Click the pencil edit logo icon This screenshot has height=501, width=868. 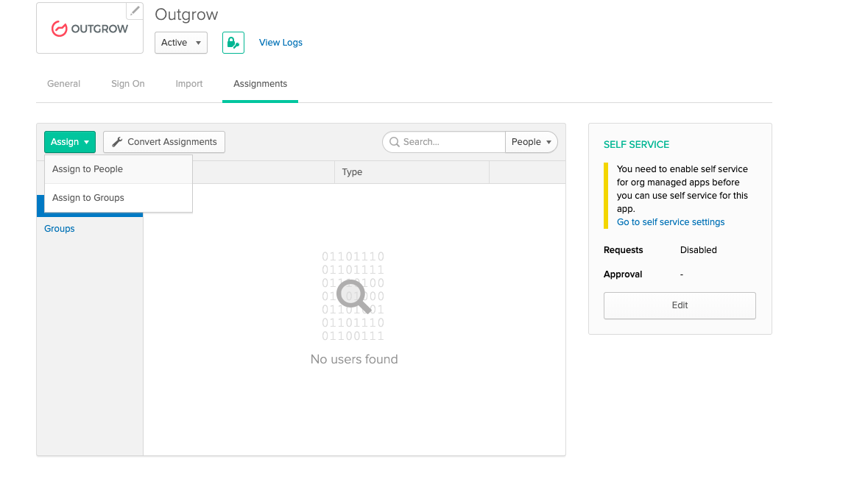pyautogui.click(x=135, y=10)
